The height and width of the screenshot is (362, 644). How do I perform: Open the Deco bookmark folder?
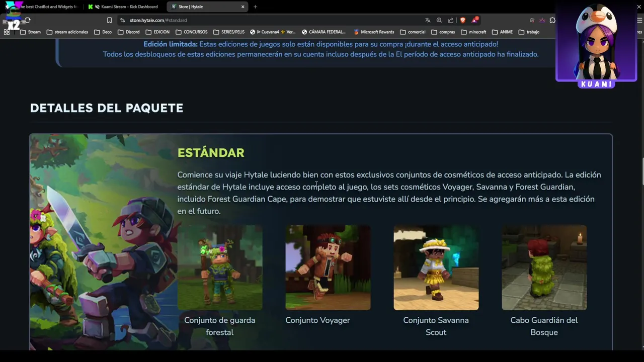(103, 32)
